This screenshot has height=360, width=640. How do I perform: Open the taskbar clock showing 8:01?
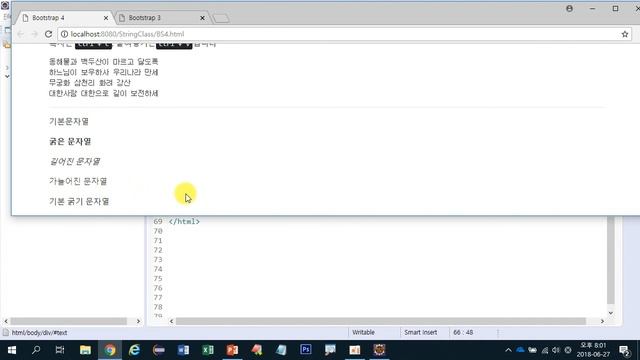(593, 350)
